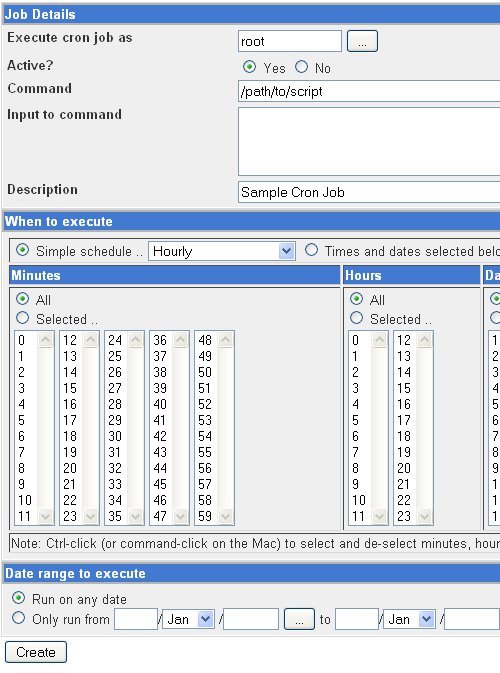Select minute 30 in the Minutes list

(x=115, y=436)
